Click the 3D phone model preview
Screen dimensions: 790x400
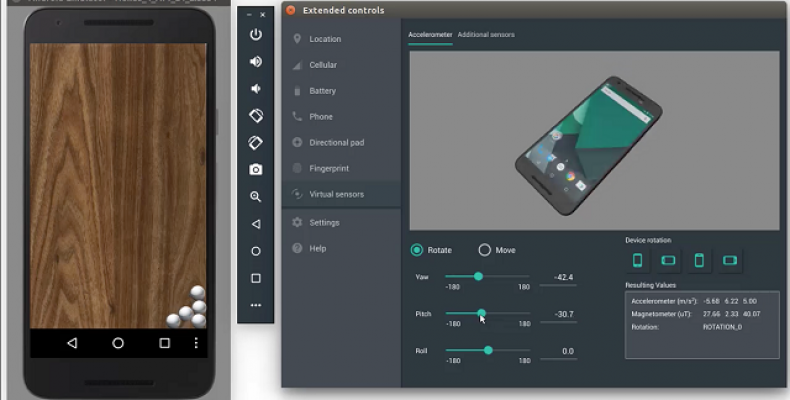point(588,146)
